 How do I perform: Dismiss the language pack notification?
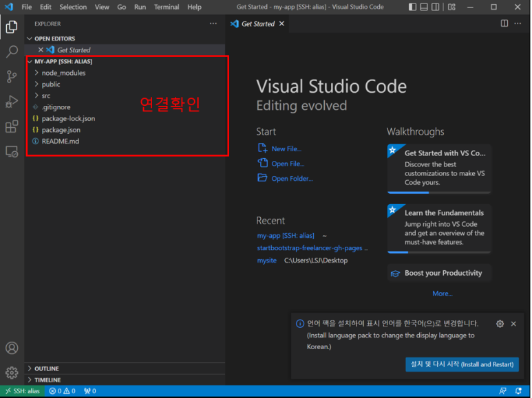513,324
